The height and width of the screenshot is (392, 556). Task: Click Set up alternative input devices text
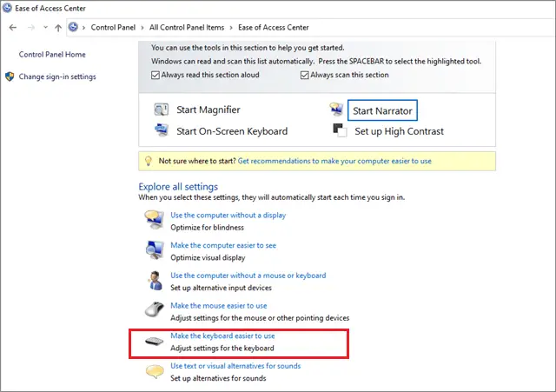[x=221, y=288]
